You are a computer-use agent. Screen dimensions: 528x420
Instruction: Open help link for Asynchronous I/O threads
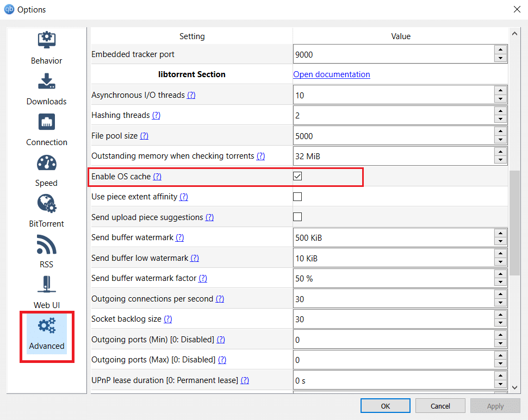tap(191, 95)
